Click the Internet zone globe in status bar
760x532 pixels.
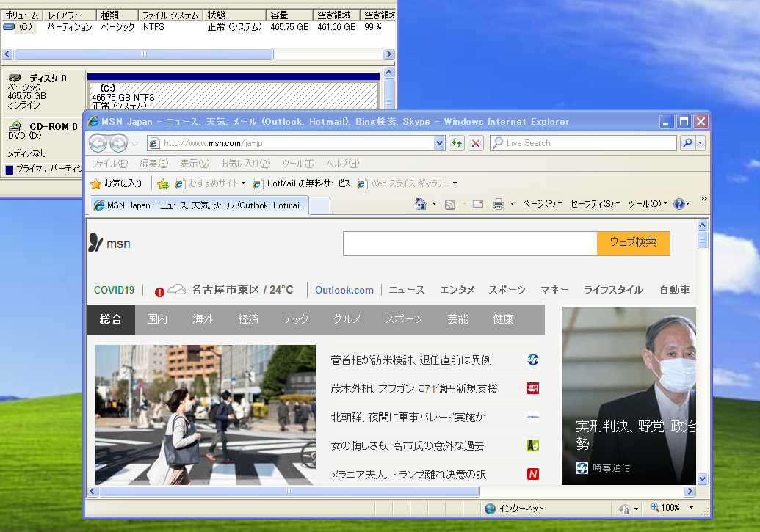click(491, 509)
